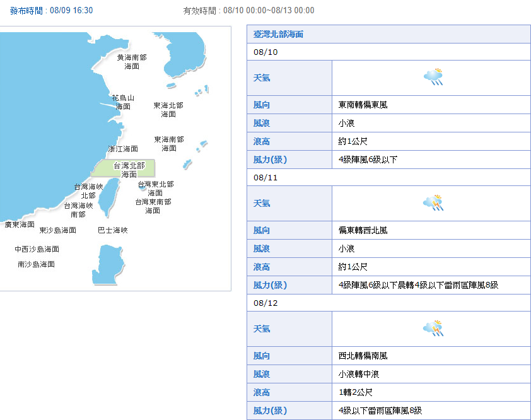Image resolution: width=531 pixels, height=420 pixels.
Task: Pick 廣東海面 region on the map
Action: click(20, 225)
